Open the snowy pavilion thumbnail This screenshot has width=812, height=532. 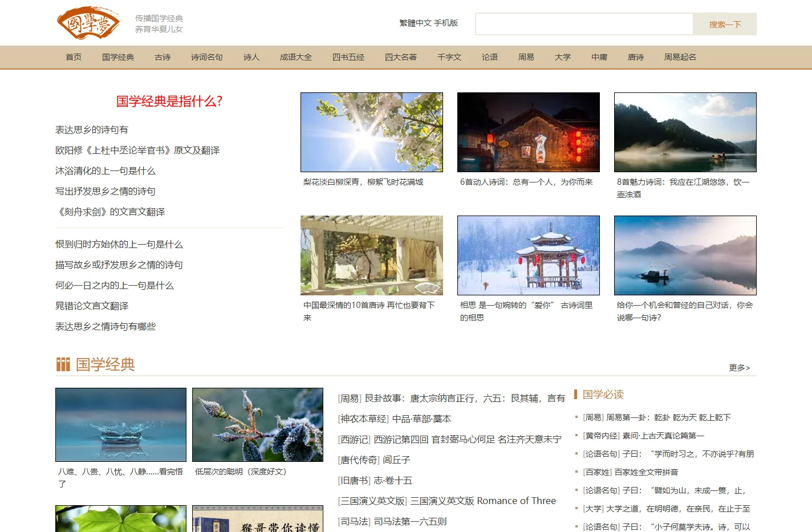529,255
